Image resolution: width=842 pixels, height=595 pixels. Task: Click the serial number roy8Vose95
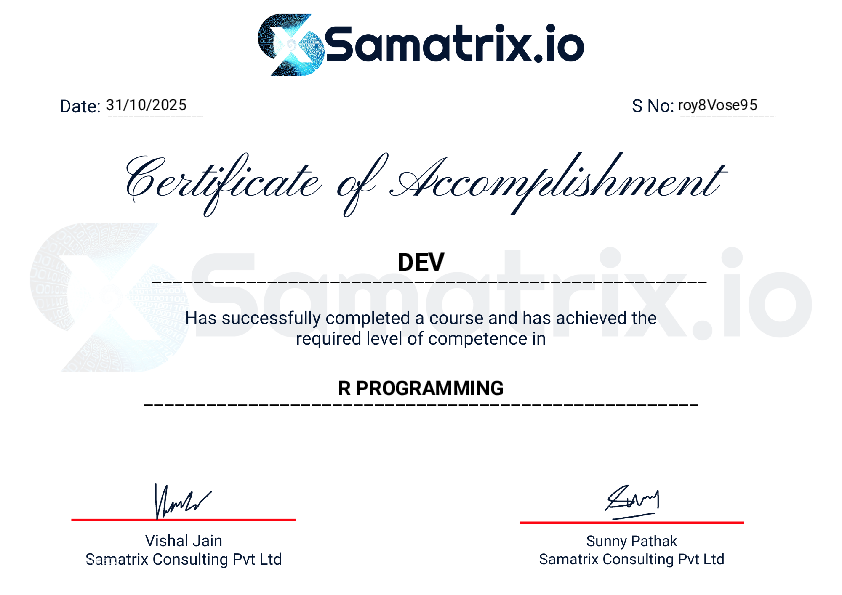(717, 105)
